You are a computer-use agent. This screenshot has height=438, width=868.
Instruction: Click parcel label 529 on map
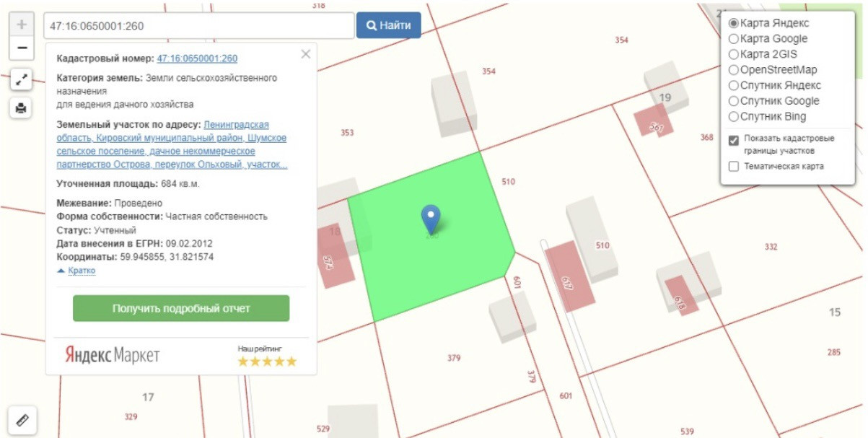(x=323, y=429)
